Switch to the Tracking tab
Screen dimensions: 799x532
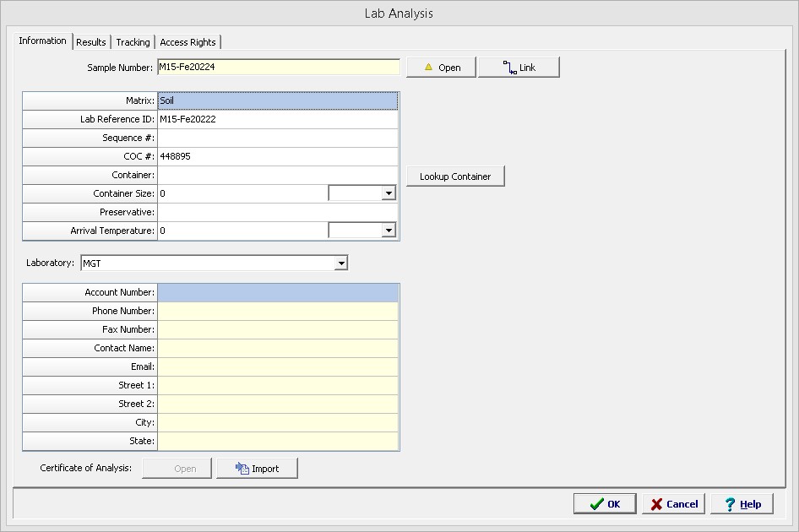tap(133, 42)
